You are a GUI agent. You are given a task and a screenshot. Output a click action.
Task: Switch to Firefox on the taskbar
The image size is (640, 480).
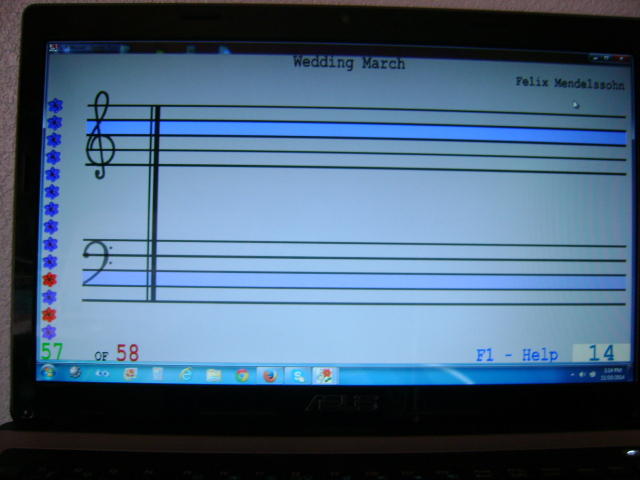270,375
